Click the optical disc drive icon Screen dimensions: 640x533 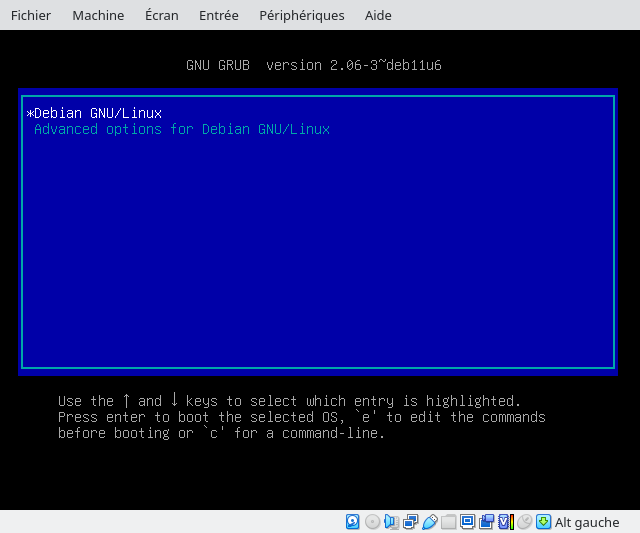pyautogui.click(x=372, y=522)
